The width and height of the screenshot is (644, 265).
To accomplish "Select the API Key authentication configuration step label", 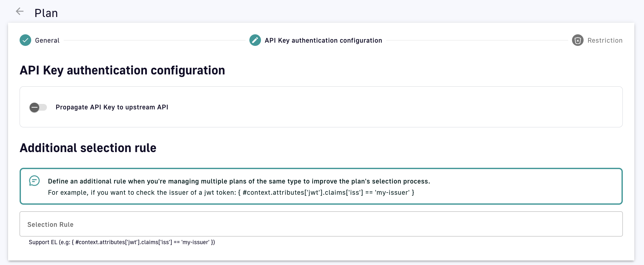I will (x=323, y=40).
